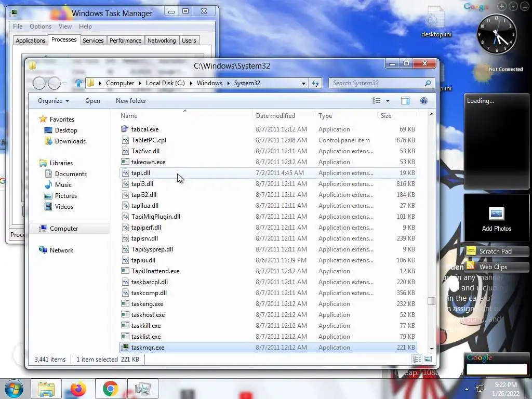Switch to Services tab in Task Manager

[x=93, y=41]
